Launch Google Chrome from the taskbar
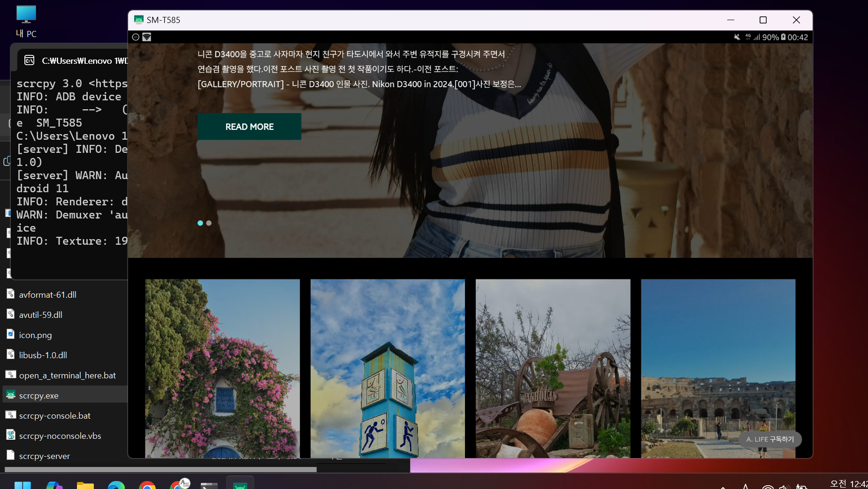The image size is (868, 489). click(148, 485)
